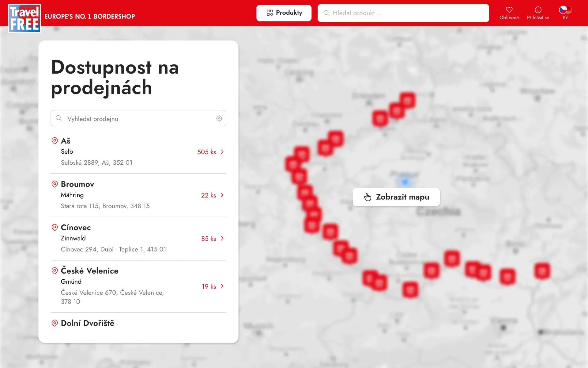Click the Zinnwald subtitle under Cínovec
Image resolution: width=588 pixels, height=368 pixels.
pyautogui.click(x=73, y=238)
